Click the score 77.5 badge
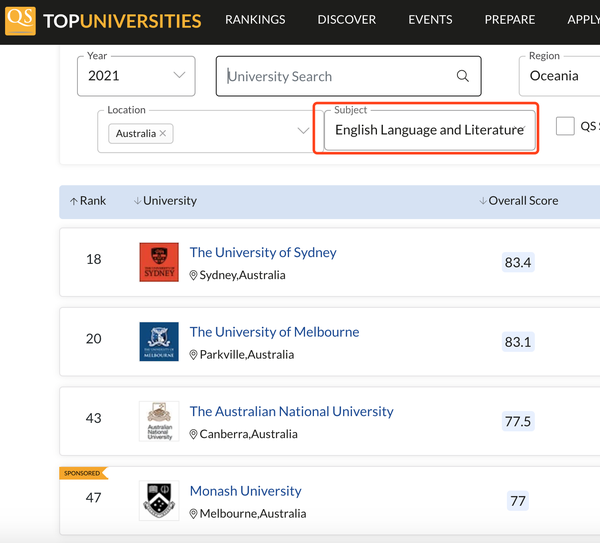The image size is (600, 543). pos(518,421)
